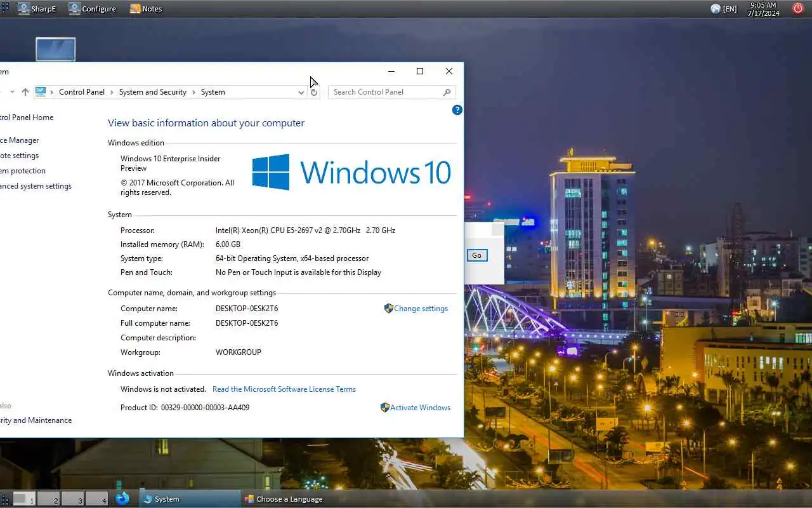Screen dimensions: 812x508
Task: Click the grip dots icon at top-left of top bar
Action: pyautogui.click(x=4, y=8)
